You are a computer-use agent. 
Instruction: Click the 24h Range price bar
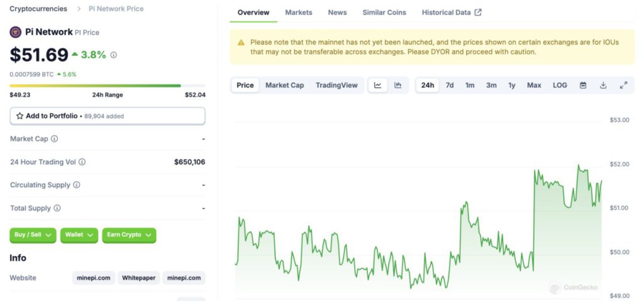107,85
